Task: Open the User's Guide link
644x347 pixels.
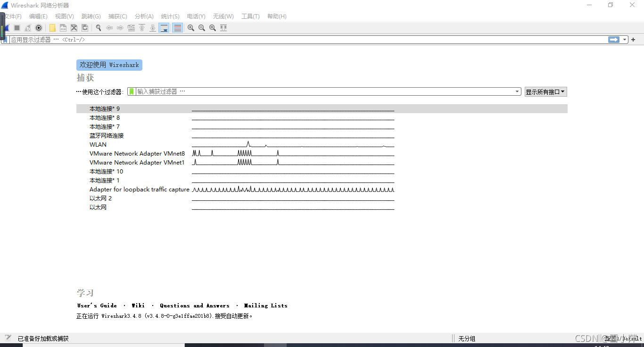Action: [97, 306]
